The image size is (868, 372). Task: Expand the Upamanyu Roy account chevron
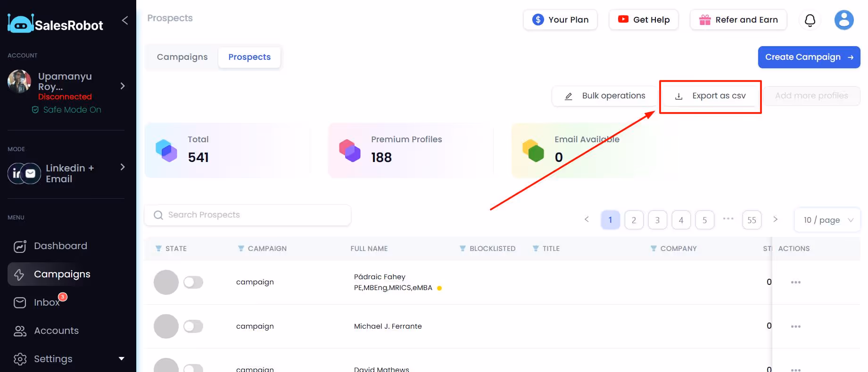(123, 86)
